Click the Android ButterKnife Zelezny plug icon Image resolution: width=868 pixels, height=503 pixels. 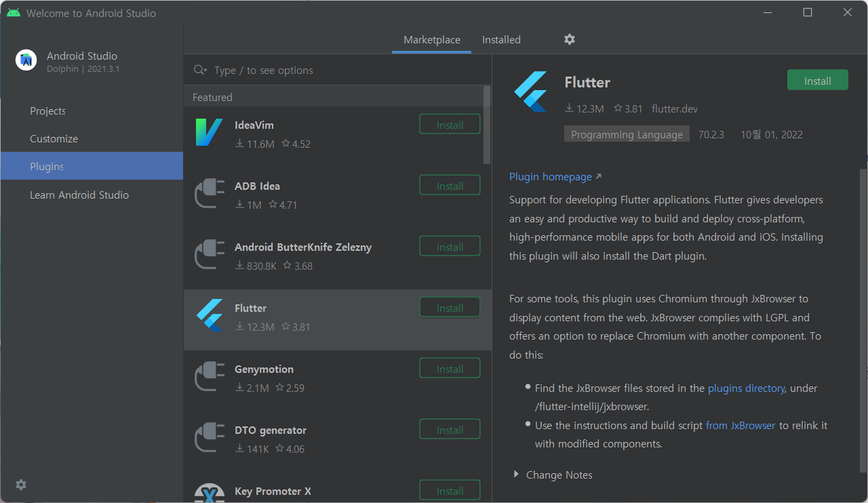[209, 254]
